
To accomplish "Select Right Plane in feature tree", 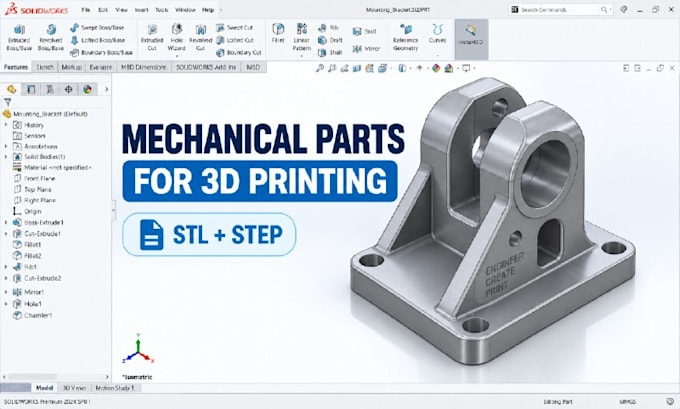I will coord(35,200).
